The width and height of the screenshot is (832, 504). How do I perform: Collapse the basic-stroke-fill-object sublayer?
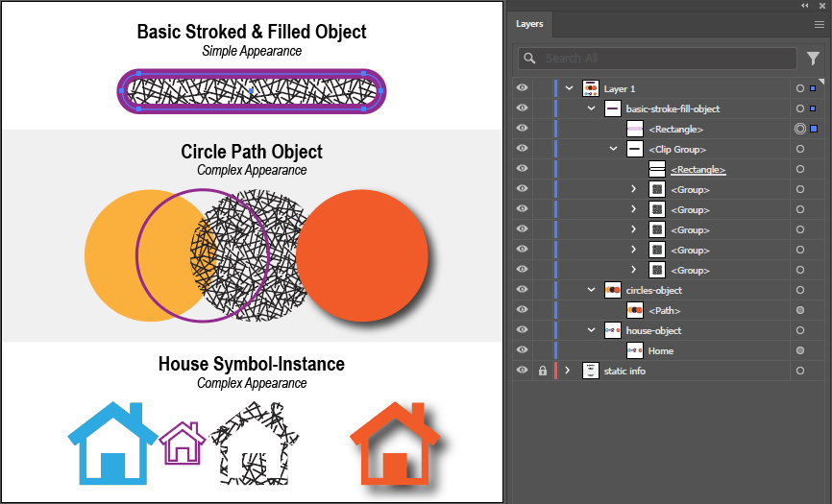click(x=592, y=108)
